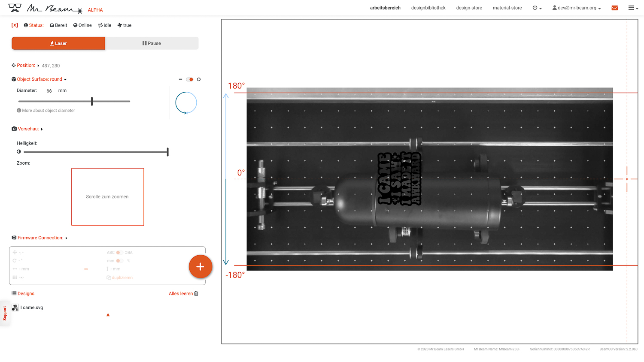
Task: Click the -180° rotation axis label
Action: click(x=235, y=275)
